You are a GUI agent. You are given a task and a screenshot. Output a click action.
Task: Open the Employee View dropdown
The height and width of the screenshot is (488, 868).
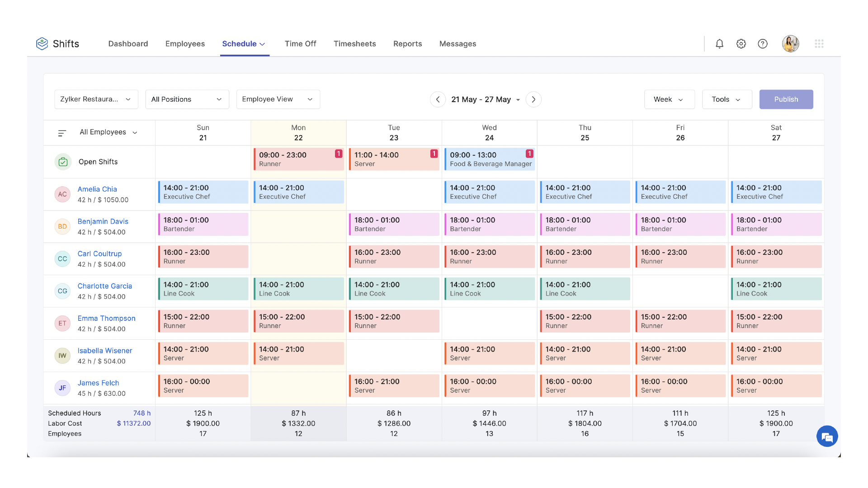[278, 99]
